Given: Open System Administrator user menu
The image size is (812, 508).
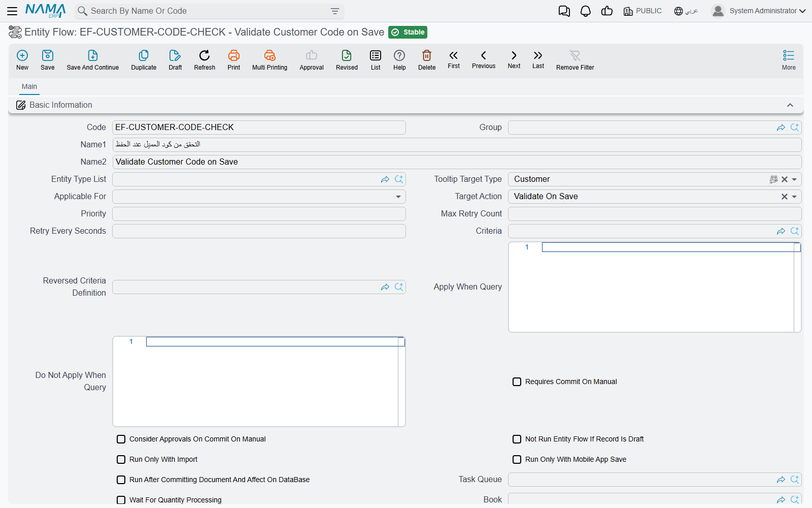Looking at the screenshot, I should 759,11.
